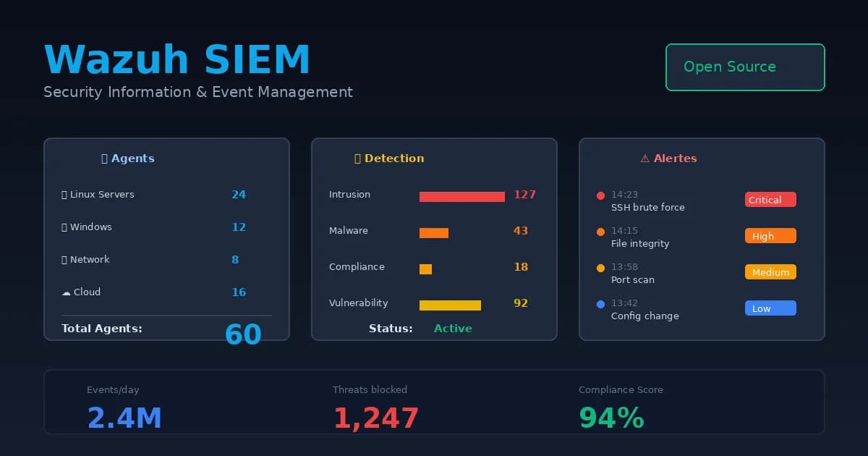The width and height of the screenshot is (868, 456).
Task: Click the Detection panel header icon
Action: coord(357,158)
